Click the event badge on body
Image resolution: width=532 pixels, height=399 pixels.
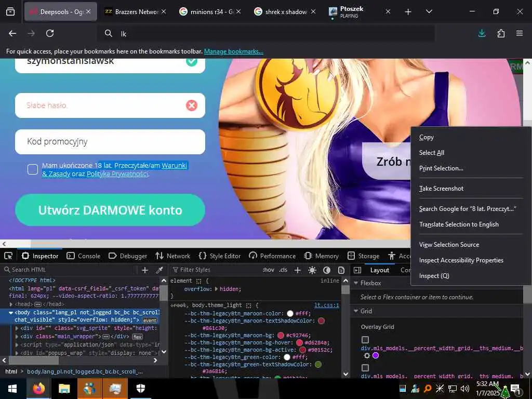(150, 320)
